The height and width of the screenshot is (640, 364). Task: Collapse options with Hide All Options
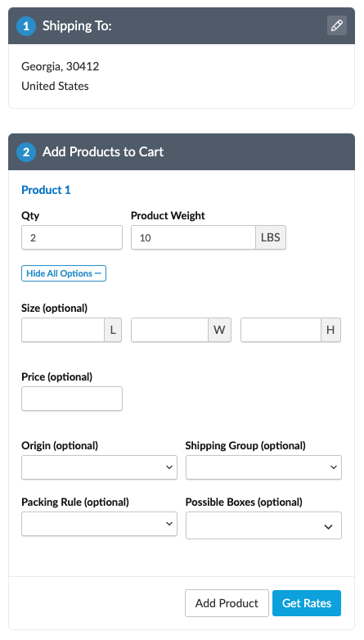[x=64, y=273]
